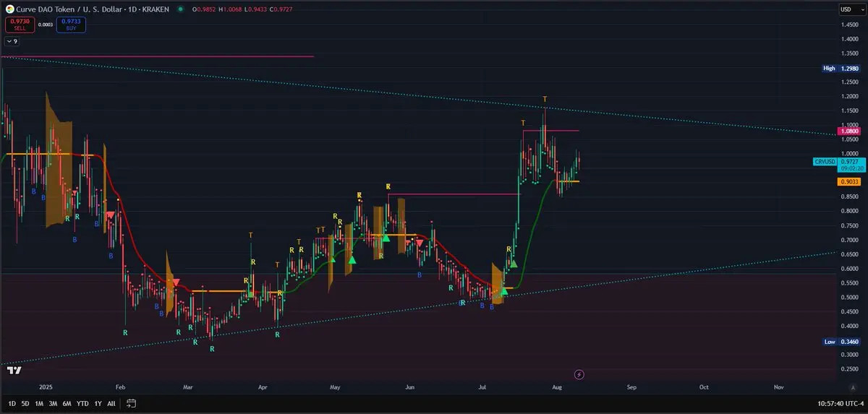
Task: Click the 1.4500 price scale label
Action: [851, 25]
